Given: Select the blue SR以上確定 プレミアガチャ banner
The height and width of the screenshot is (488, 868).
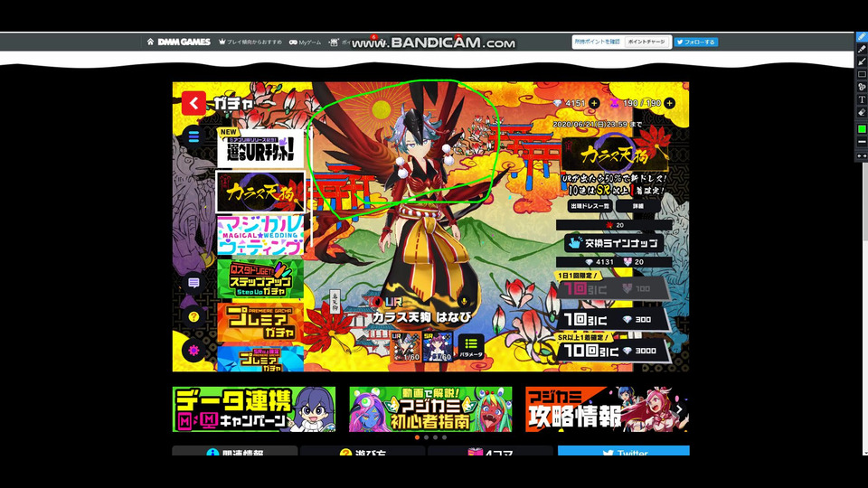Looking at the screenshot, I should (x=260, y=359).
